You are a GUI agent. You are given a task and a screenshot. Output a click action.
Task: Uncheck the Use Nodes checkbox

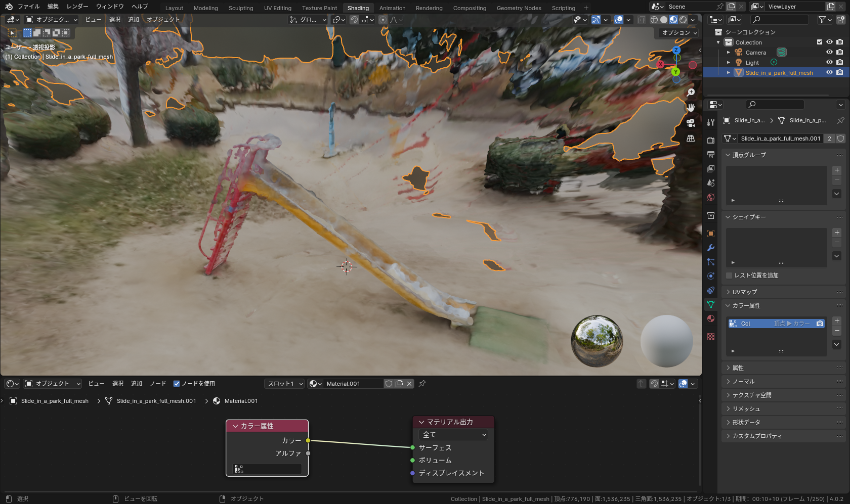(x=177, y=384)
